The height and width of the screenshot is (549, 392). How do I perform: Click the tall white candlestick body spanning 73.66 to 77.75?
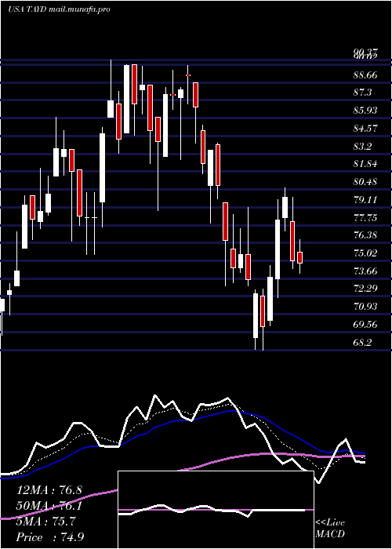[278, 249]
